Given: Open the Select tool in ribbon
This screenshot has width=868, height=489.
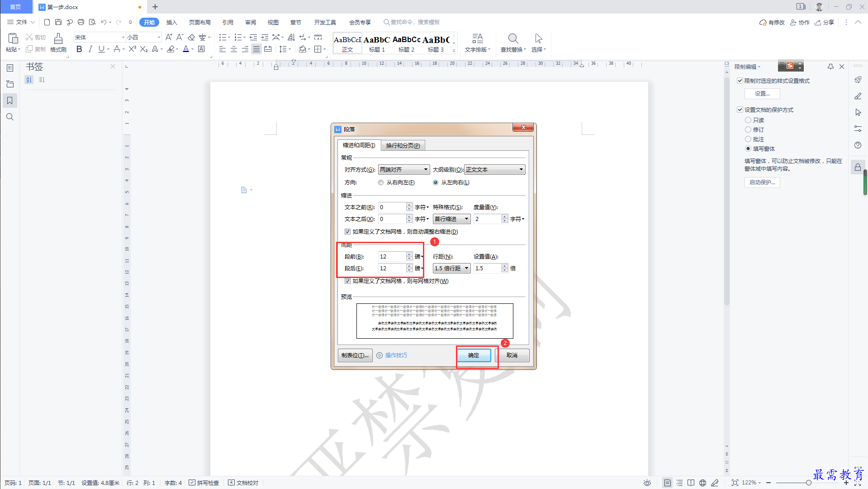Looking at the screenshot, I should click(538, 43).
